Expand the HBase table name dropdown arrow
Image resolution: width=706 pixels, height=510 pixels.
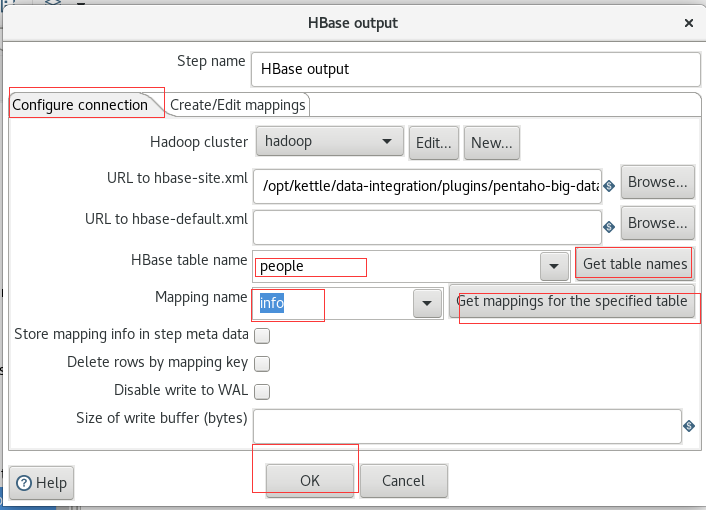click(x=554, y=266)
